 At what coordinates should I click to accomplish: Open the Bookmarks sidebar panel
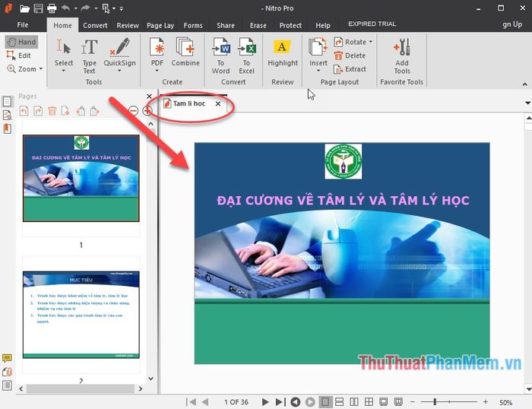pyautogui.click(x=7, y=128)
